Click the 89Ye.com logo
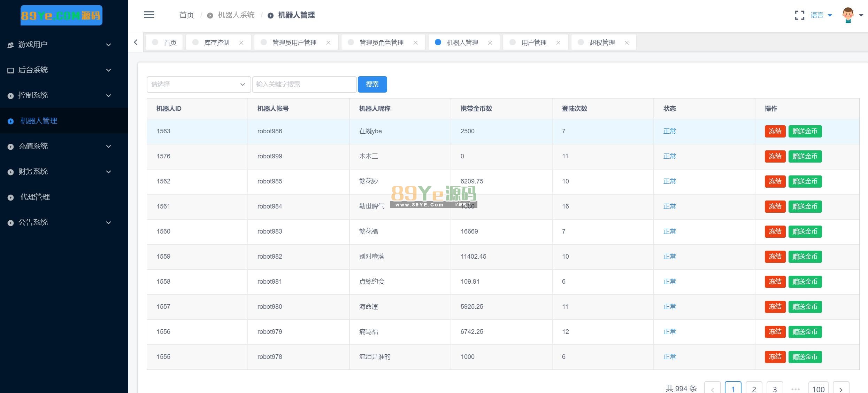 [61, 15]
